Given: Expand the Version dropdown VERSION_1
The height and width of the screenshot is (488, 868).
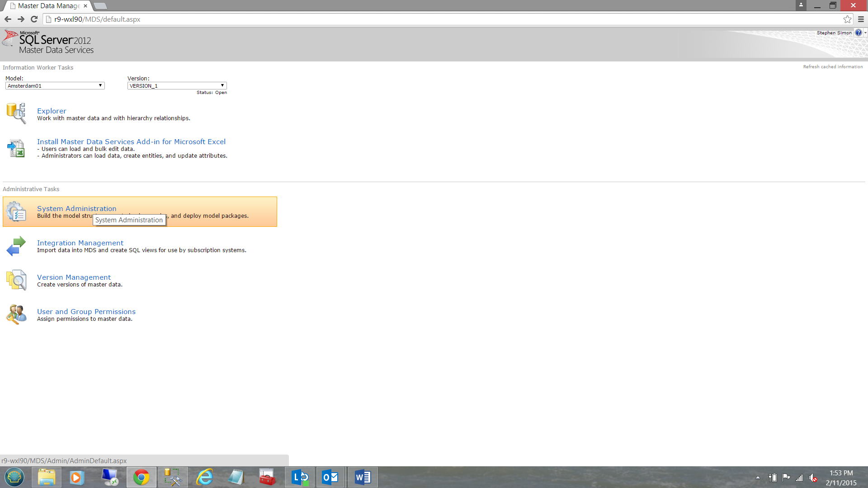Looking at the screenshot, I should 177,85.
